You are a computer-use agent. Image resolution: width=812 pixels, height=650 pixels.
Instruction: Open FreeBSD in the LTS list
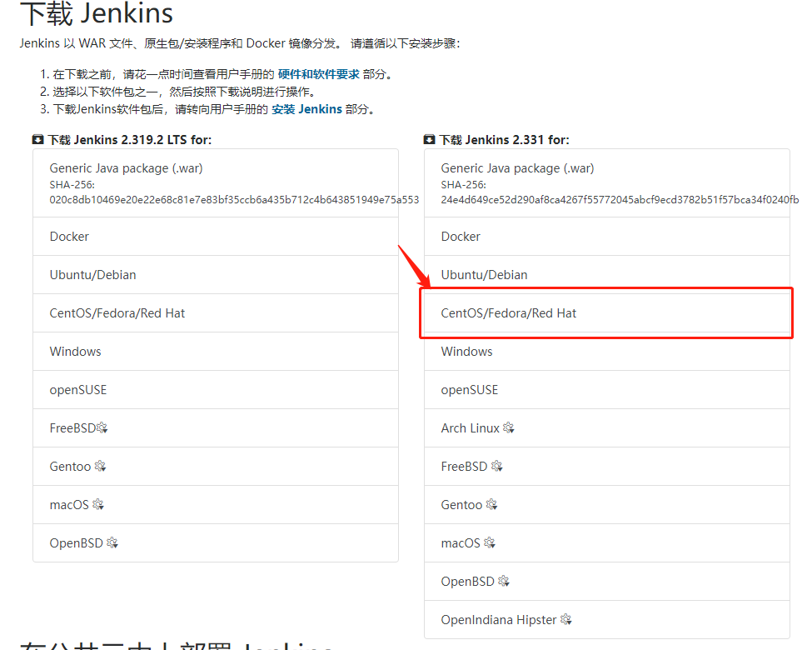(216, 428)
